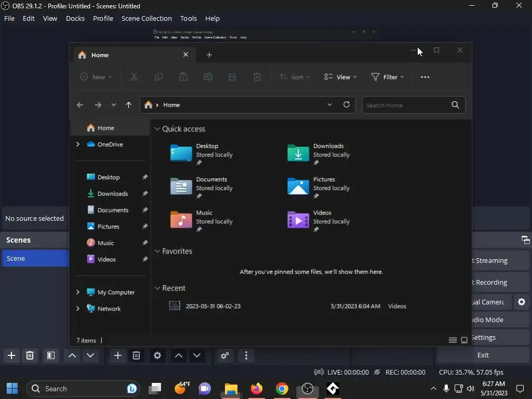This screenshot has height=399, width=532.
Task: Remove selected source trash icon
Action: [137, 355]
